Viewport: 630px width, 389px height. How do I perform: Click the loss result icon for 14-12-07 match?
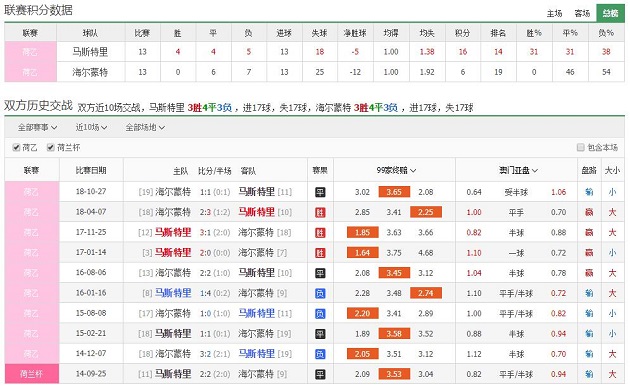pos(320,354)
